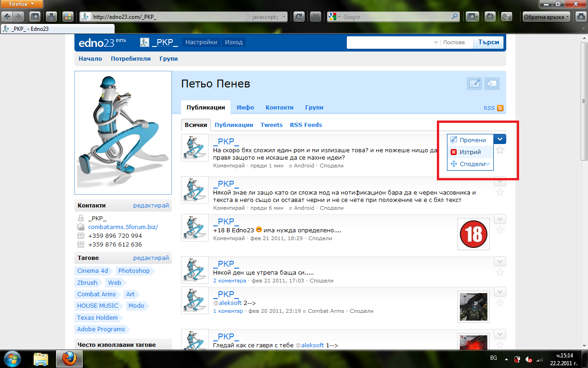The height and width of the screenshot is (368, 588).
Task: Reload the page with the refresh icon
Action: coord(299,17)
